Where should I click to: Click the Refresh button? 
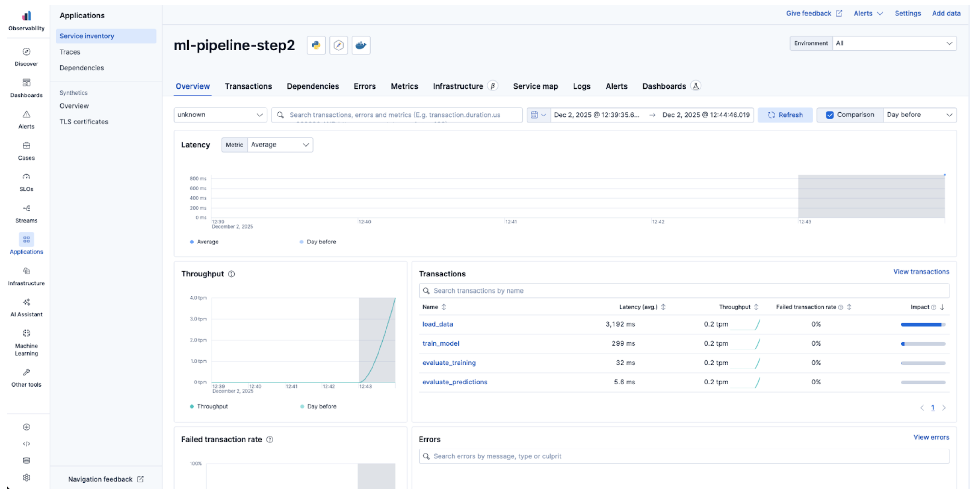click(x=785, y=115)
